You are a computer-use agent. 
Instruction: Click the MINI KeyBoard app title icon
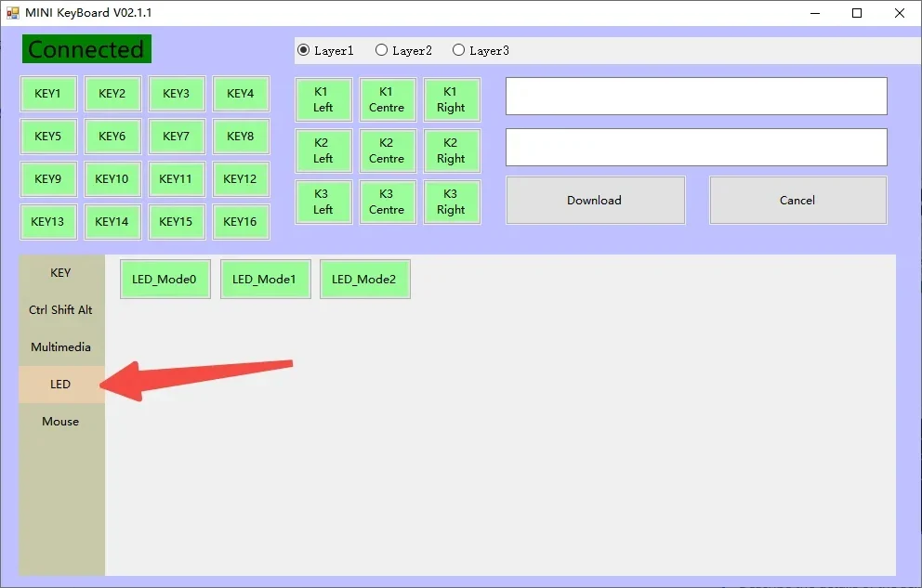point(12,13)
